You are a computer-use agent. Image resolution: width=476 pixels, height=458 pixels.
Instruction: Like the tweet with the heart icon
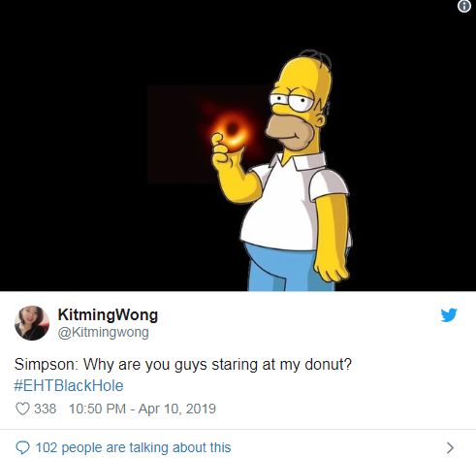coord(22,409)
